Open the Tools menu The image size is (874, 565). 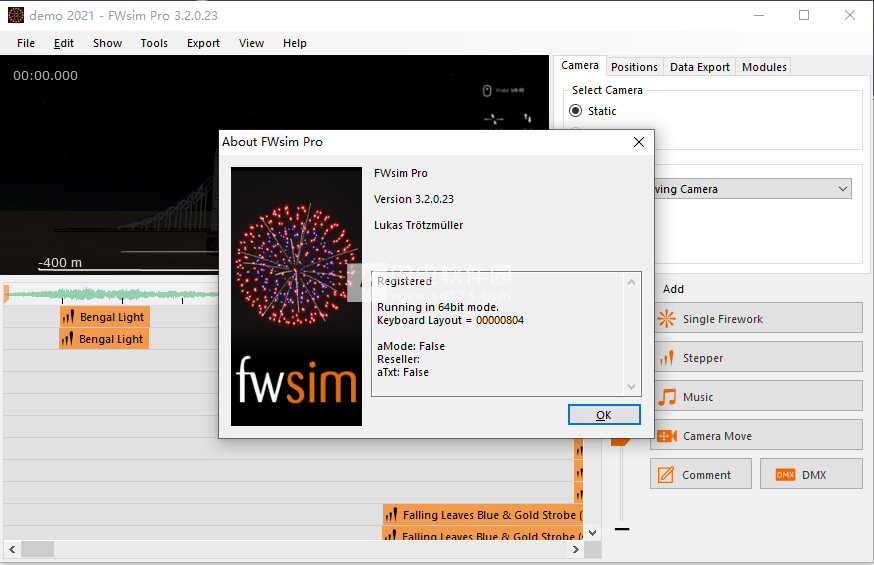coord(154,43)
